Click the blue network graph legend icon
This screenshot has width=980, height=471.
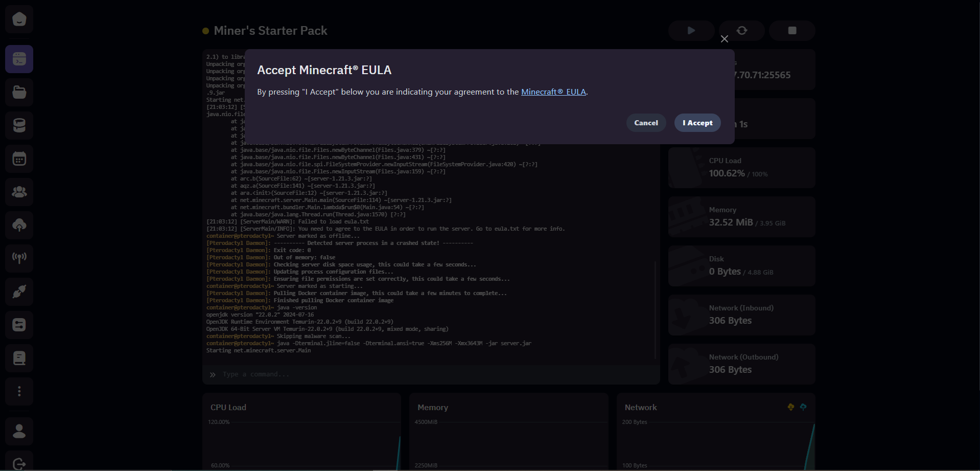click(803, 407)
